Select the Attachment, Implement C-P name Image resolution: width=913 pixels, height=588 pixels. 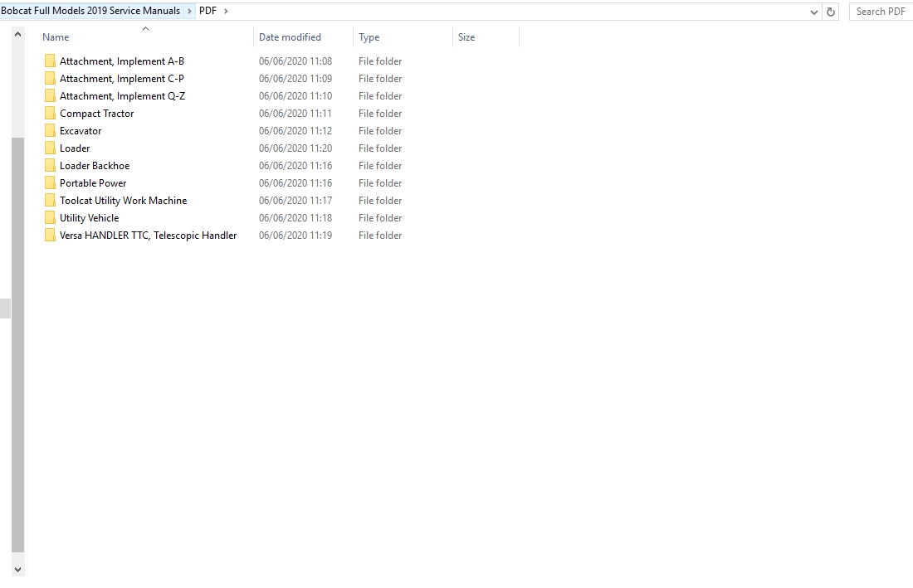(122, 79)
